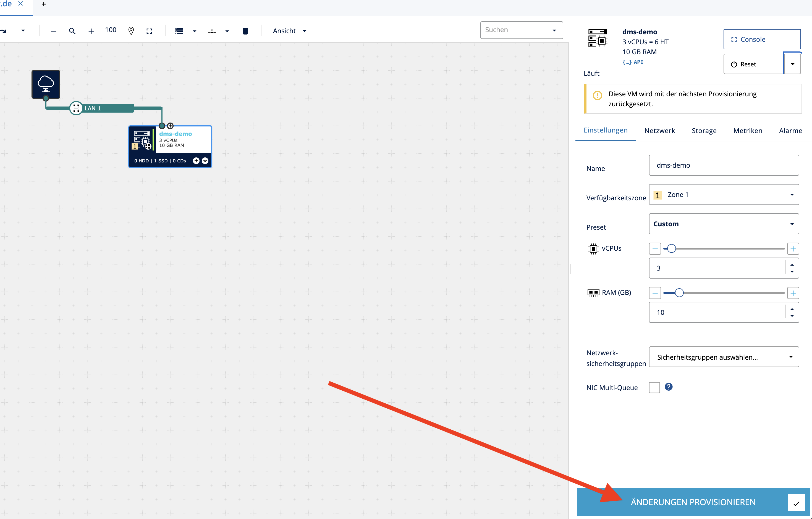
Task: Switch to the Netzwerk tab
Action: (659, 131)
